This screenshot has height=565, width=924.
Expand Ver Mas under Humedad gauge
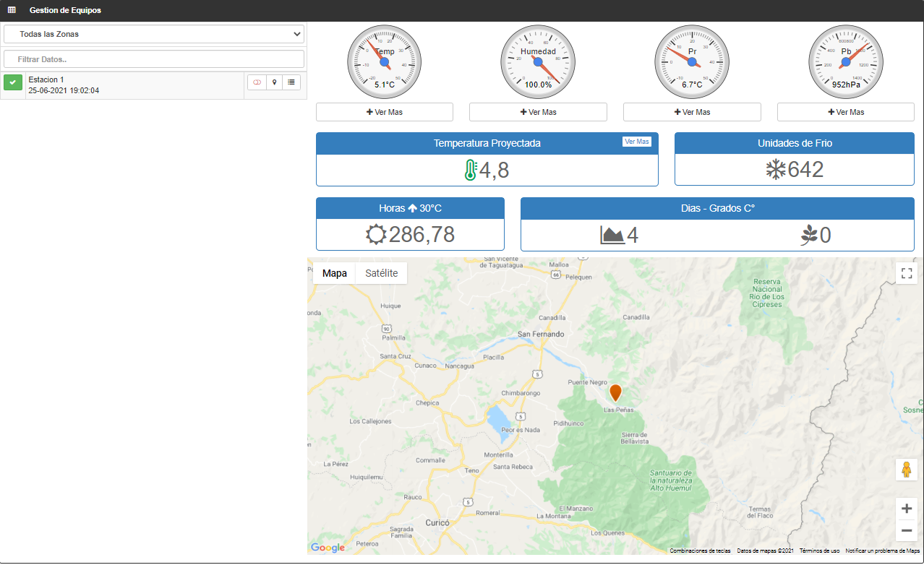(538, 112)
